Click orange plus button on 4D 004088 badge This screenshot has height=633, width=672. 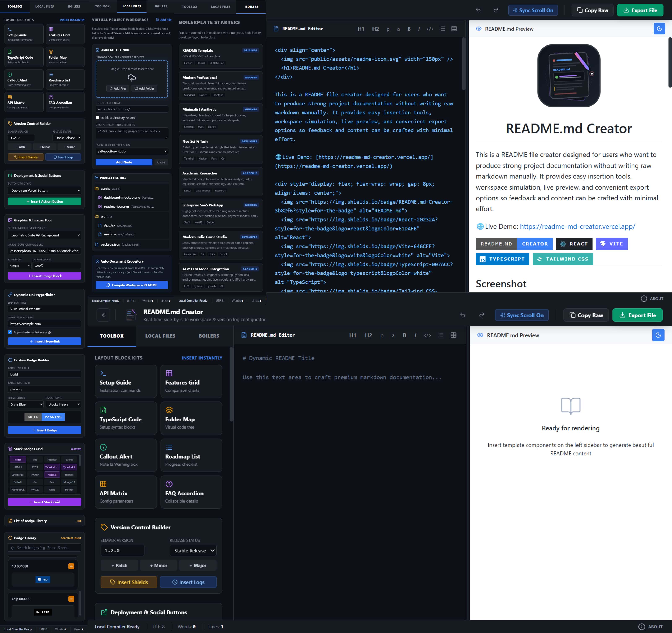(71, 566)
